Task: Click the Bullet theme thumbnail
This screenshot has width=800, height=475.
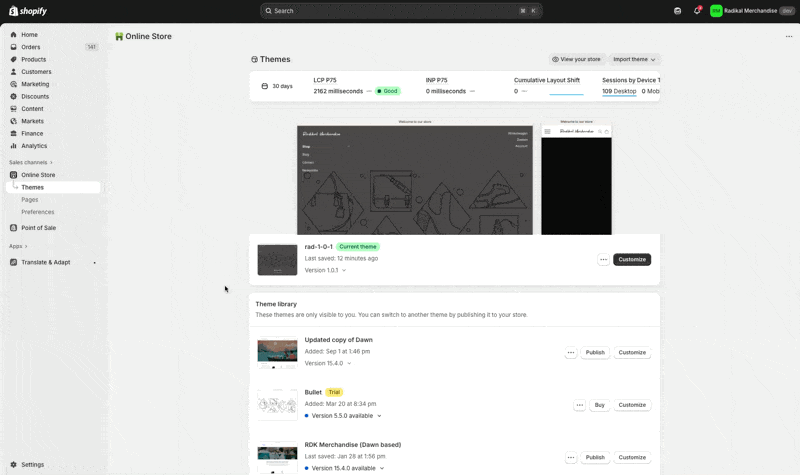Action: [277, 405]
